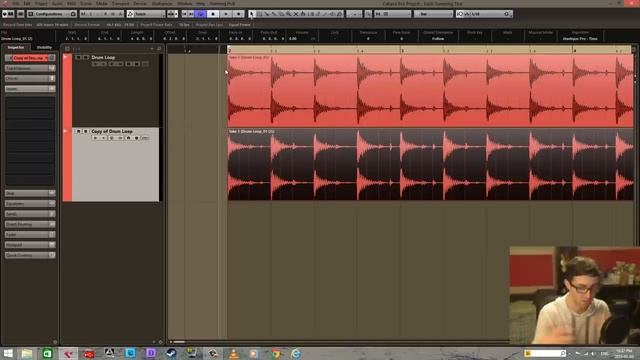Switch to the Inspector tab
Image resolution: width=640 pixels, height=360 pixels.
coord(16,48)
